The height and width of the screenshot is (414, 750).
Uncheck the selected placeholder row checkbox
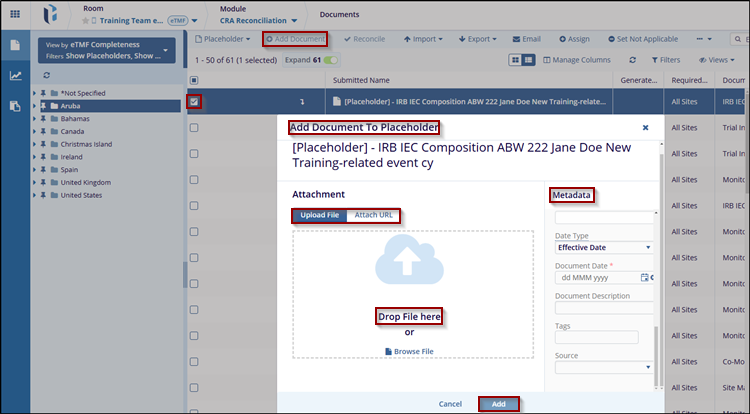tap(194, 101)
